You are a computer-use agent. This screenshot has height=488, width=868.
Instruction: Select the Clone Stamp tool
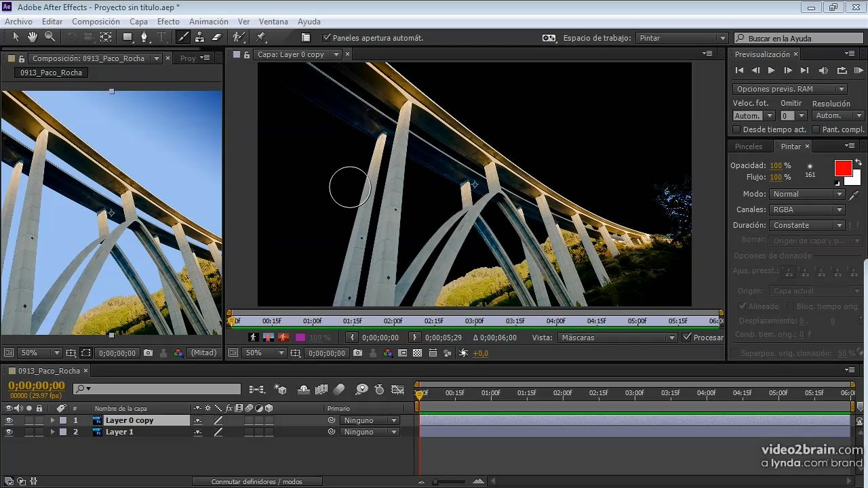coord(200,37)
